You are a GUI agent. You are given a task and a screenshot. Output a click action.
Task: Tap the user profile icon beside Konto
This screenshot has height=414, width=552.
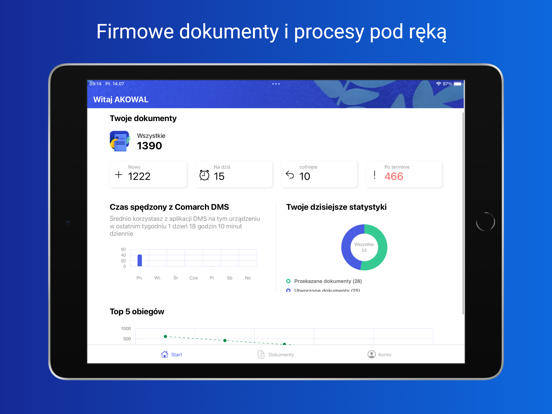tap(371, 354)
